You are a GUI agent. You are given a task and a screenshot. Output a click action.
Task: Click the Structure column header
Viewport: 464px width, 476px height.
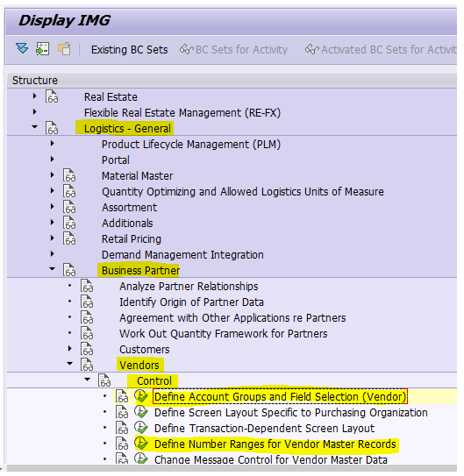(x=232, y=81)
